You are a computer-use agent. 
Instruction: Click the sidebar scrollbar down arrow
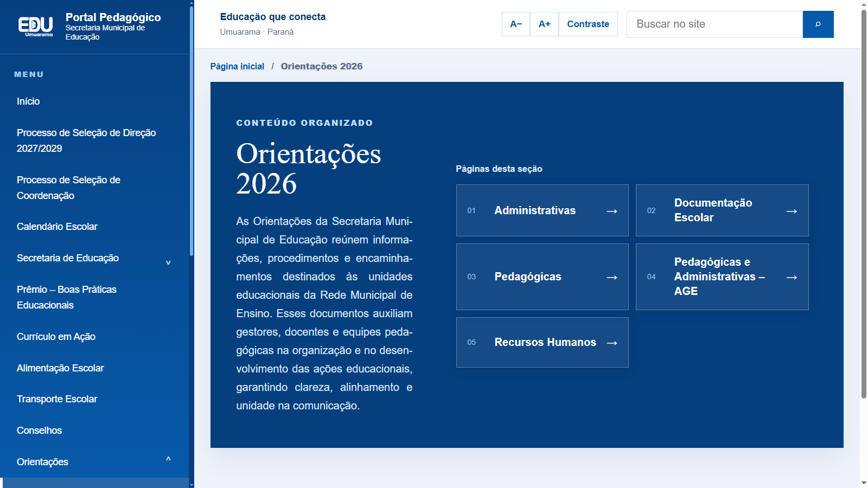pyautogui.click(x=192, y=485)
